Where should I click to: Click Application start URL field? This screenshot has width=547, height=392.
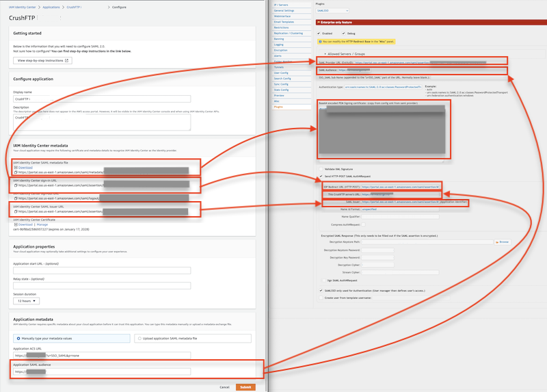pos(102,270)
